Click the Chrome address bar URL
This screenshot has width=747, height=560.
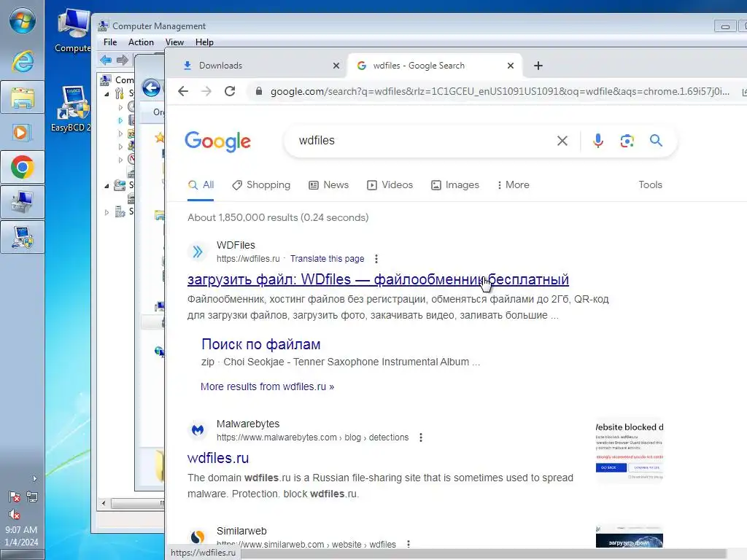(x=500, y=91)
